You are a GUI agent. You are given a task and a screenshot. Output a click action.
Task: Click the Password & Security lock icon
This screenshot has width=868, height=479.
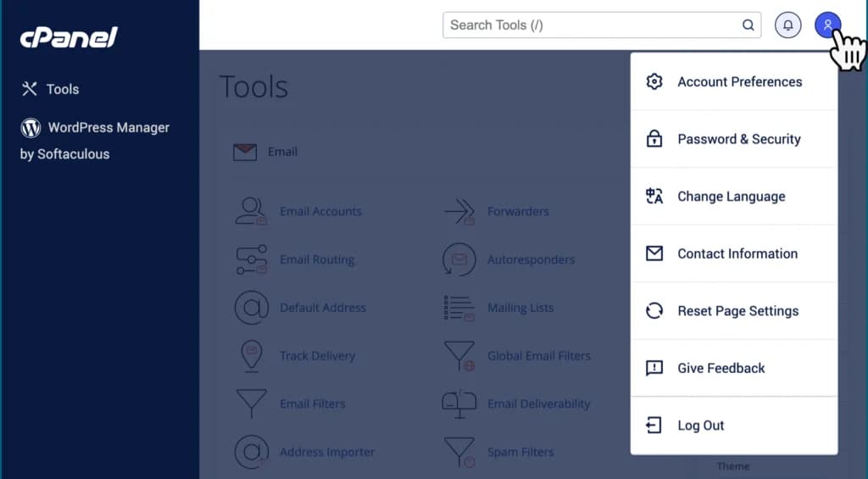654,138
